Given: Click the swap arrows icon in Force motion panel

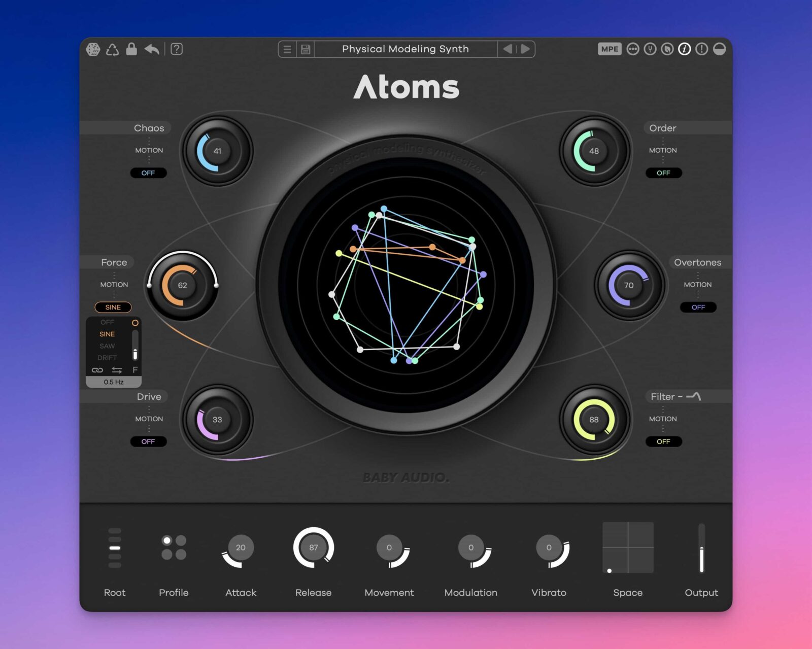Looking at the screenshot, I should [117, 370].
